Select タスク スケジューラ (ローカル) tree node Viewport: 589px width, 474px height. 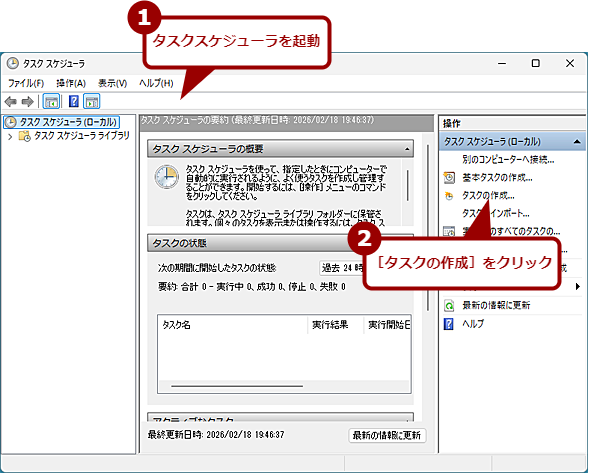[62, 122]
